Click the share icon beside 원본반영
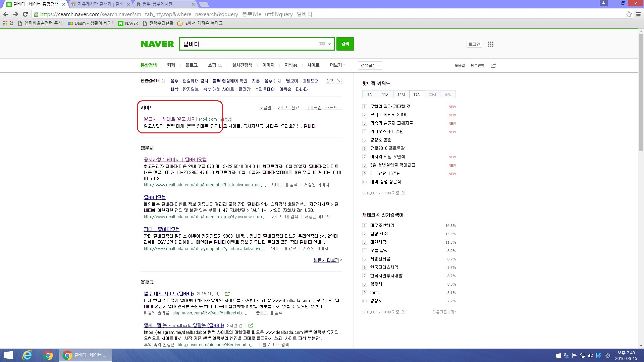The width and height of the screenshot is (644, 362). [x=493, y=65]
